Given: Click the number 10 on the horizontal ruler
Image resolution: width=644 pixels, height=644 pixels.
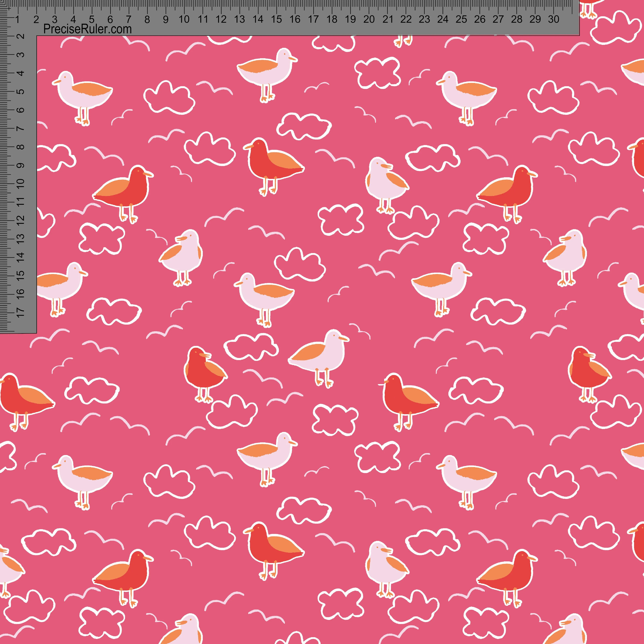Looking at the screenshot, I should (184, 19).
